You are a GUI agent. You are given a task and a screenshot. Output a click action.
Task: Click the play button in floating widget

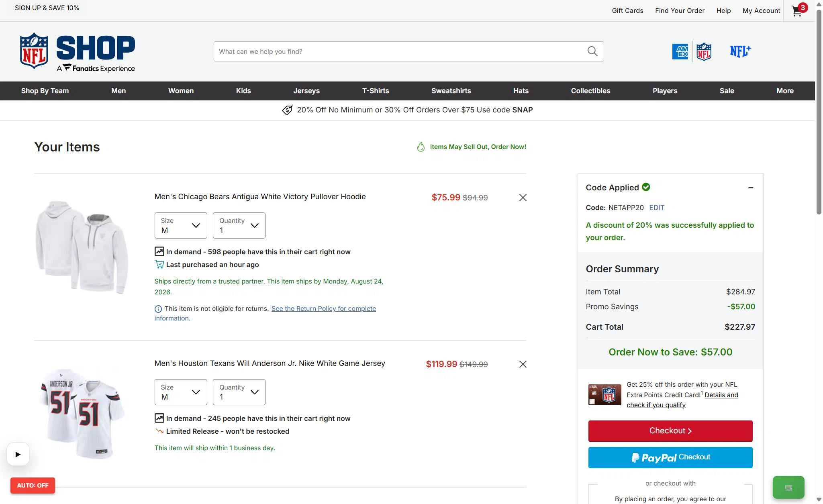(x=18, y=454)
